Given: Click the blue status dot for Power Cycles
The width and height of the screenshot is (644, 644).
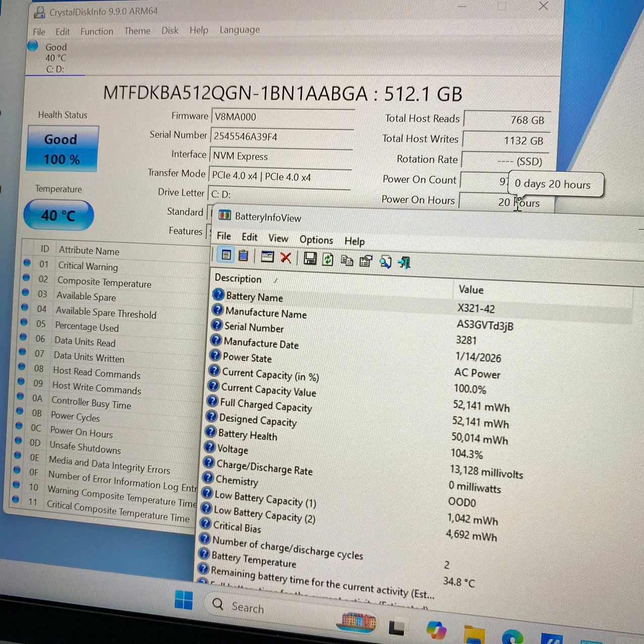Looking at the screenshot, I should point(20,411).
